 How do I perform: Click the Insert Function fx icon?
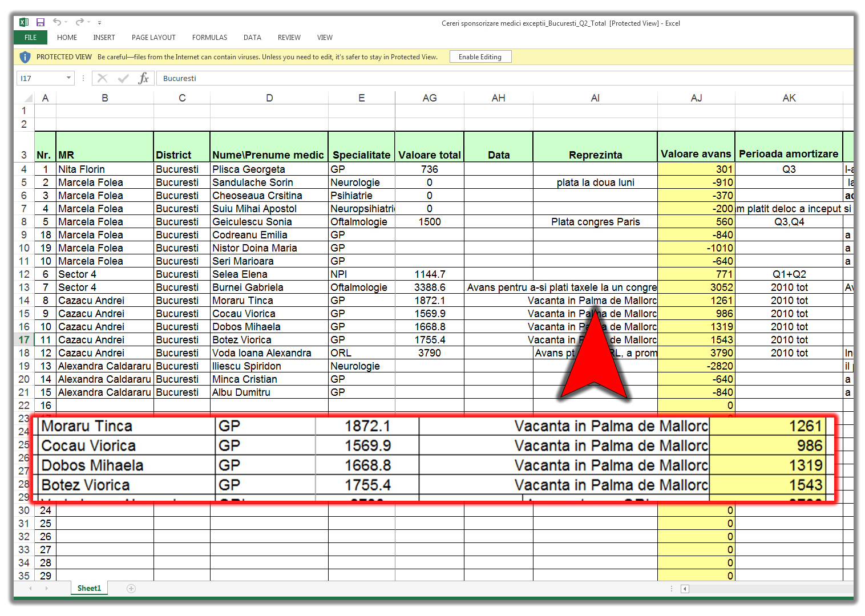point(144,78)
